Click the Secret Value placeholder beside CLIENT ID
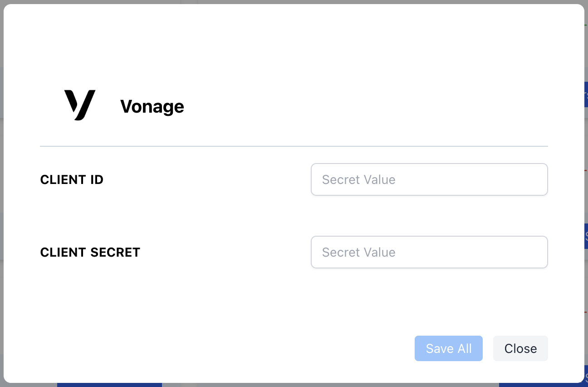 tap(358, 179)
